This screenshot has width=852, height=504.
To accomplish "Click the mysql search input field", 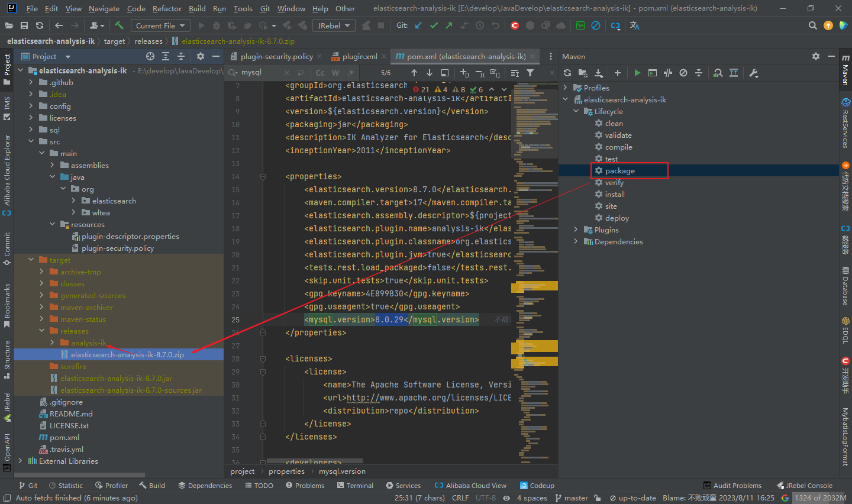I will click(260, 72).
